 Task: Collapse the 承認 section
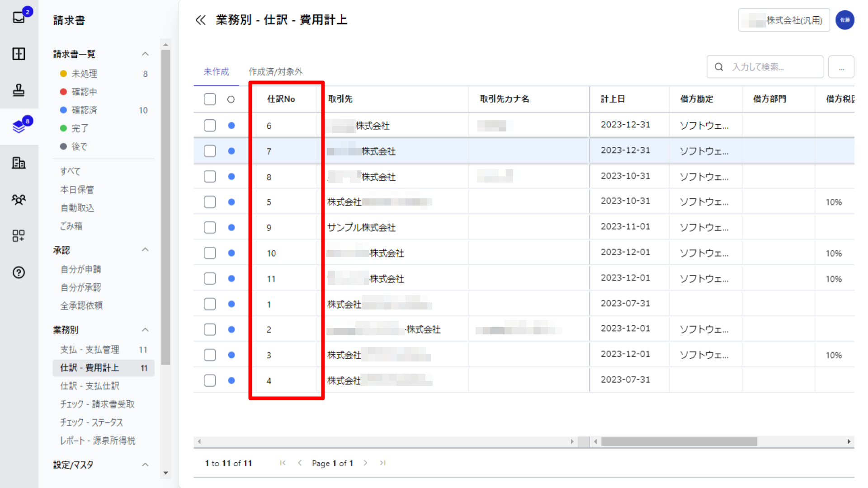tap(145, 249)
